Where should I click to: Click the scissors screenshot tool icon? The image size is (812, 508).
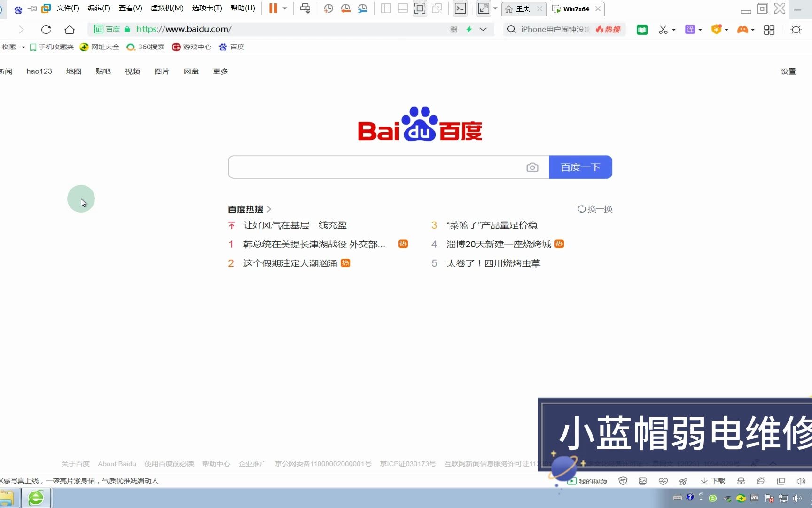coord(663,30)
